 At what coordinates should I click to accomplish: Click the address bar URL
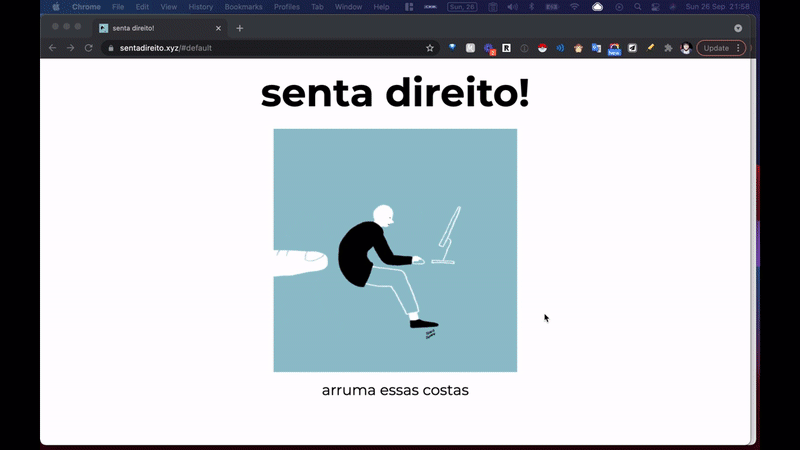(x=166, y=48)
